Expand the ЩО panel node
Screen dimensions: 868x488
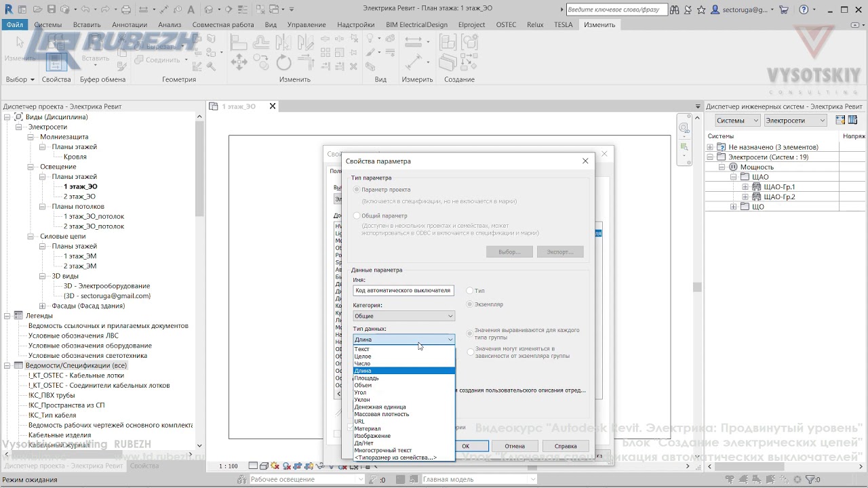(x=733, y=207)
